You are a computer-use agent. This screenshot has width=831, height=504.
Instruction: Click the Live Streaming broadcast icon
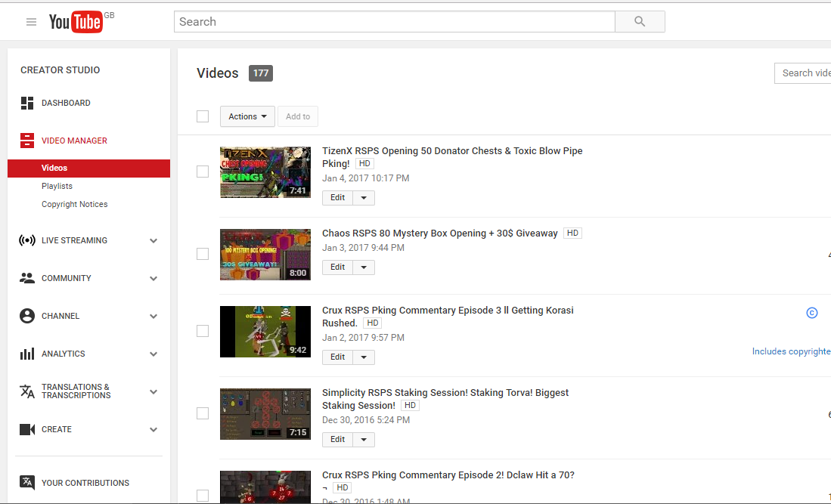[x=27, y=240]
